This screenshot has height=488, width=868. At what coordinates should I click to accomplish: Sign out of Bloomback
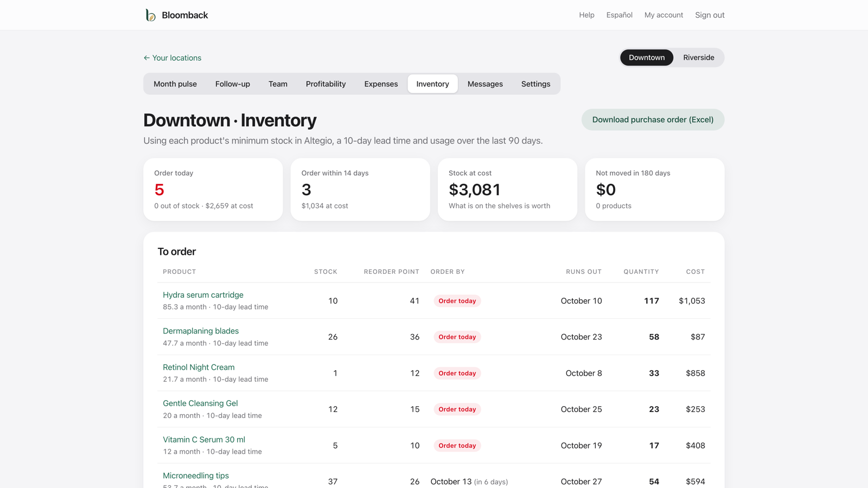tap(710, 15)
